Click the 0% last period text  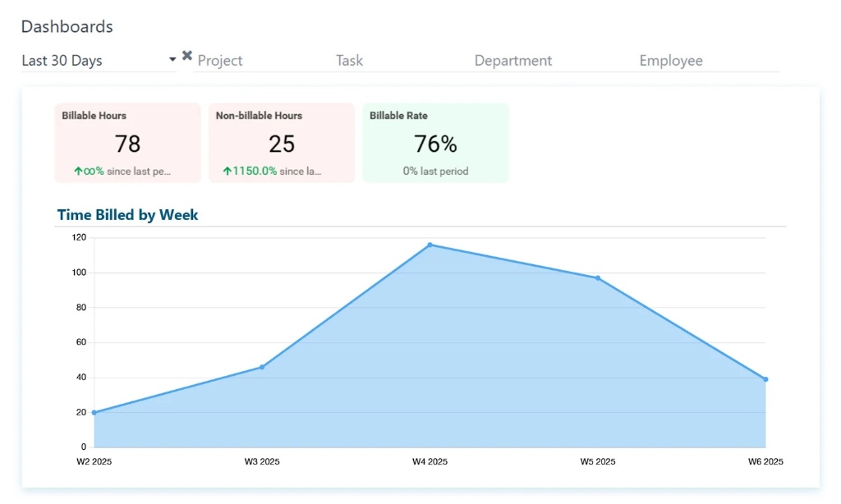pyautogui.click(x=435, y=172)
